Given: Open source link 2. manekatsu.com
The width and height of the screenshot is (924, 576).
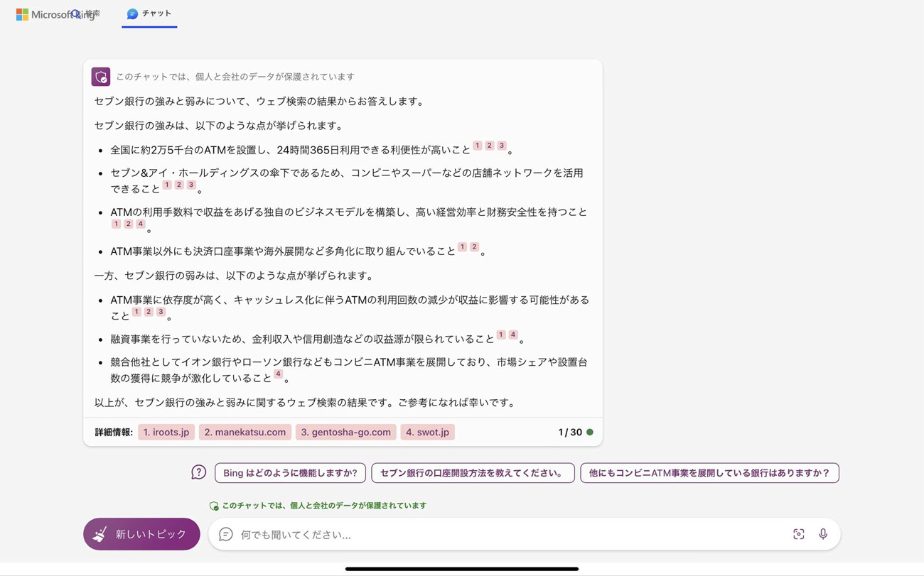Looking at the screenshot, I should pyautogui.click(x=245, y=432).
